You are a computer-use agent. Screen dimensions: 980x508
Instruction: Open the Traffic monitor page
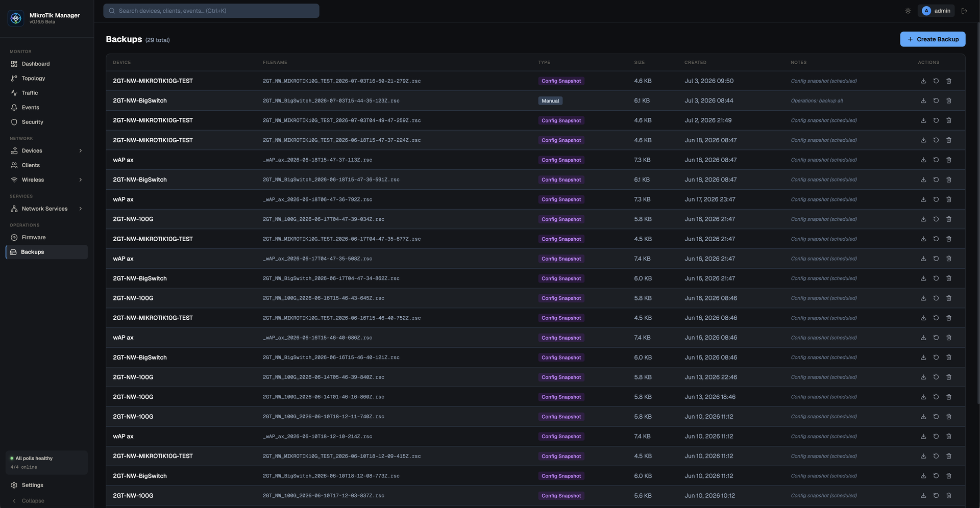(x=46, y=93)
